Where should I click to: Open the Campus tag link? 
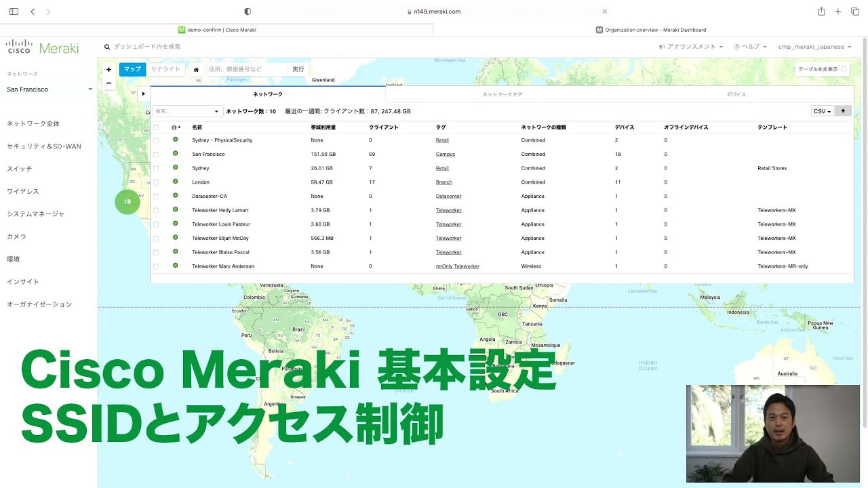(446, 155)
